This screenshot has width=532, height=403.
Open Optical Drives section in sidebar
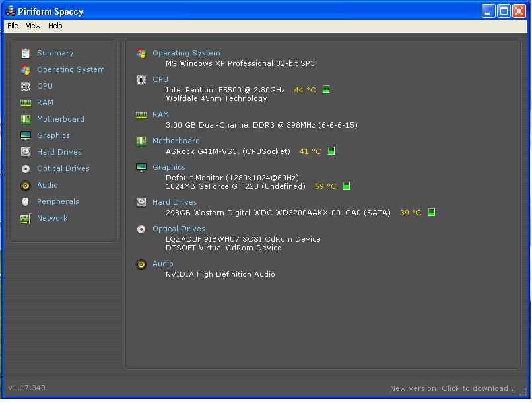(63, 168)
